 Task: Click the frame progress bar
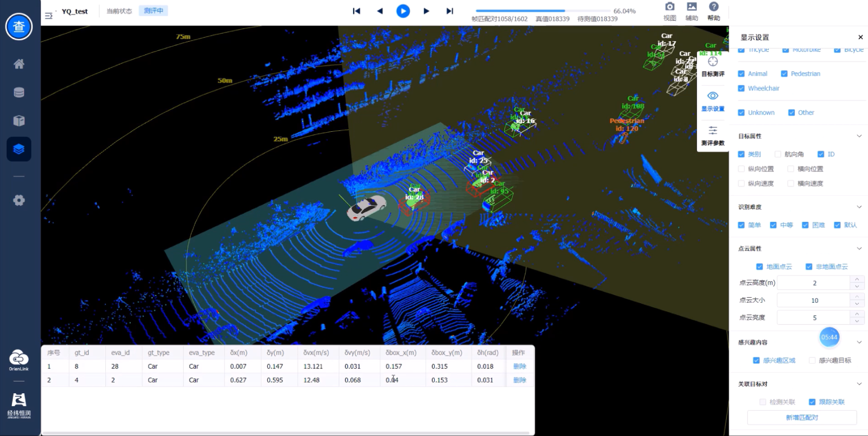coord(542,11)
